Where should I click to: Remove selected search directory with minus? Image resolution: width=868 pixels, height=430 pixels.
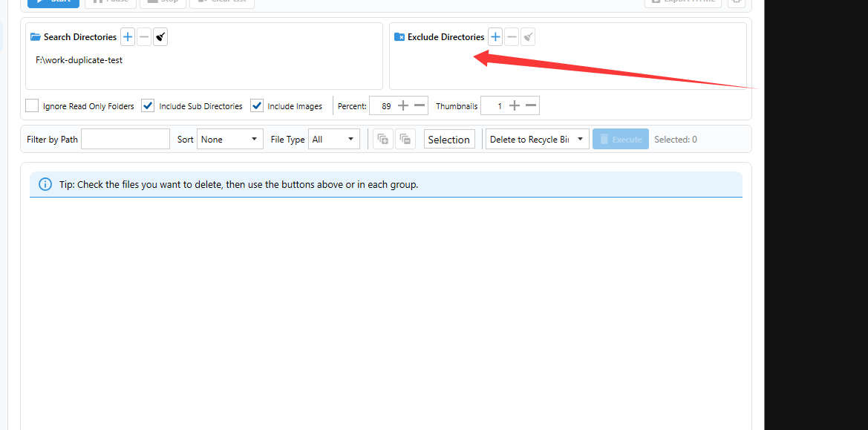[x=144, y=37]
